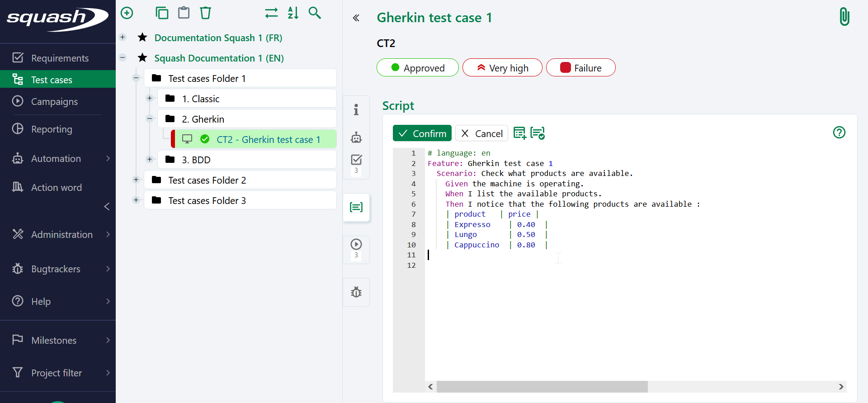
Task: Open the search magnifier in tree toolbar
Action: pos(315,13)
